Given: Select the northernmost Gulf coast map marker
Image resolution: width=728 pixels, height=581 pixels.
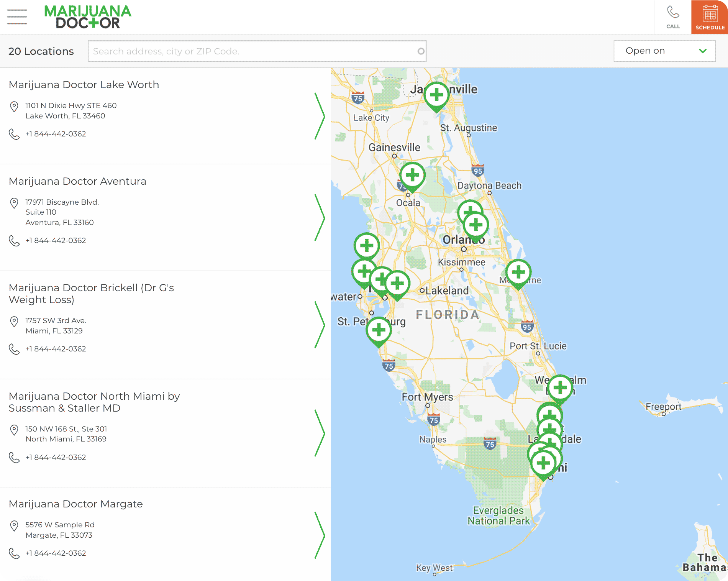Looking at the screenshot, I should coord(367,246).
